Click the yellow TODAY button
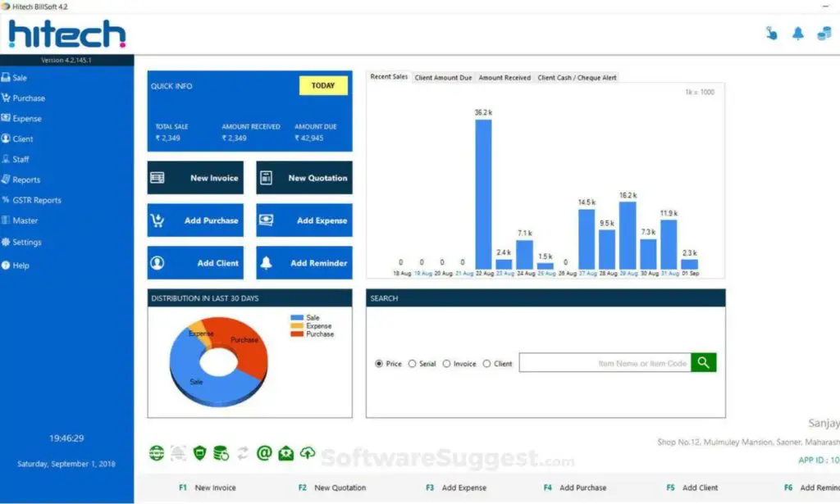 tap(323, 85)
